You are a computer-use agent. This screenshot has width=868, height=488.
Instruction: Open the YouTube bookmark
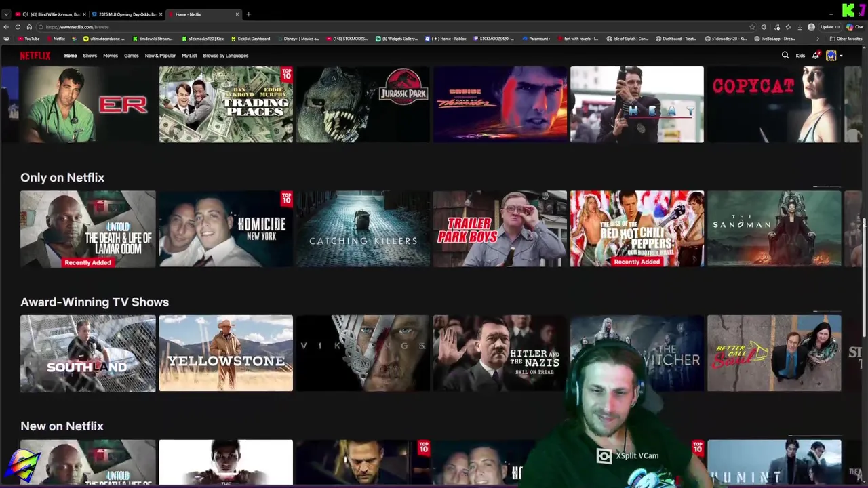pyautogui.click(x=28, y=39)
